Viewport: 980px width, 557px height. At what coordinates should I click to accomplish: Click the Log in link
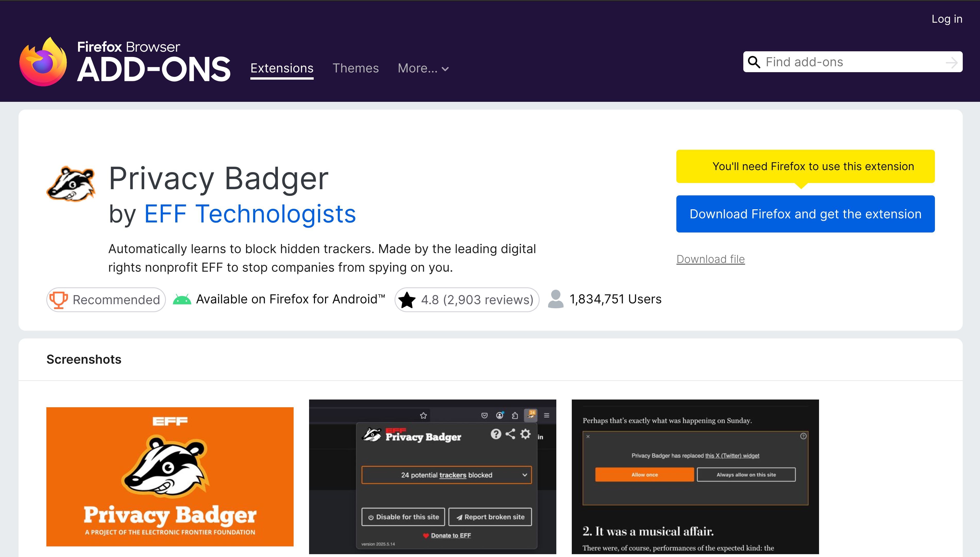coord(947,19)
